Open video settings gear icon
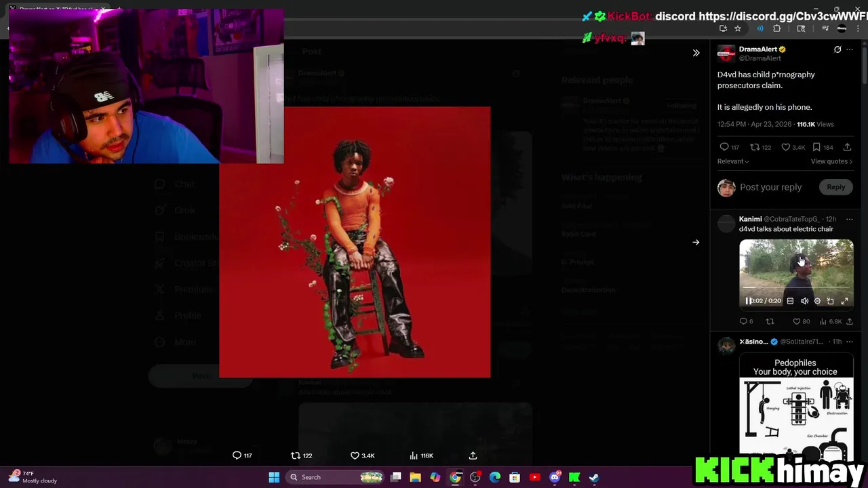This screenshot has height=488, width=868. click(x=817, y=301)
